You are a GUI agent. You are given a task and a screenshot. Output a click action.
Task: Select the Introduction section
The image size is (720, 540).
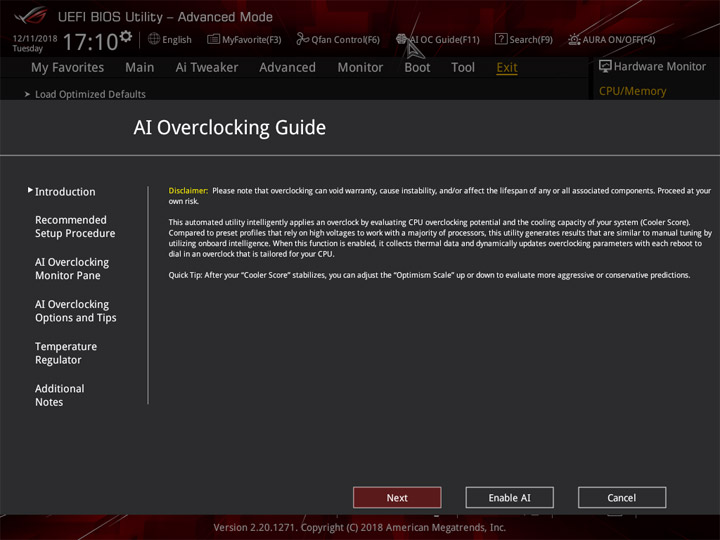[x=65, y=191]
